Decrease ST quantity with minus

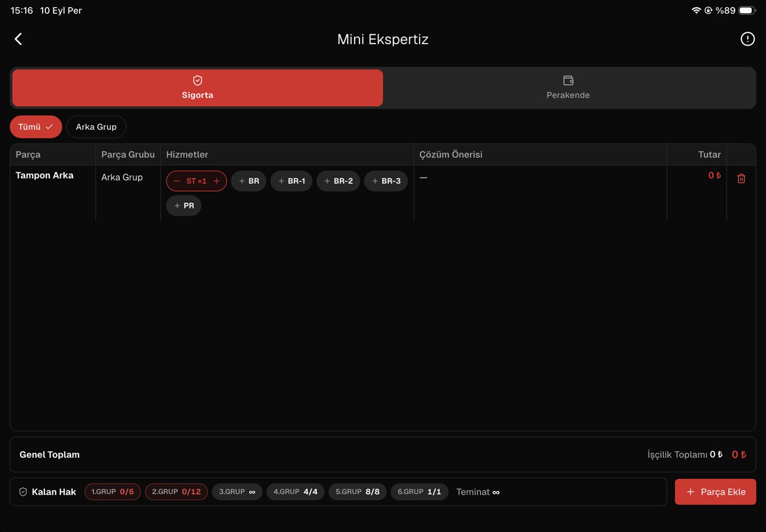pyautogui.click(x=176, y=181)
